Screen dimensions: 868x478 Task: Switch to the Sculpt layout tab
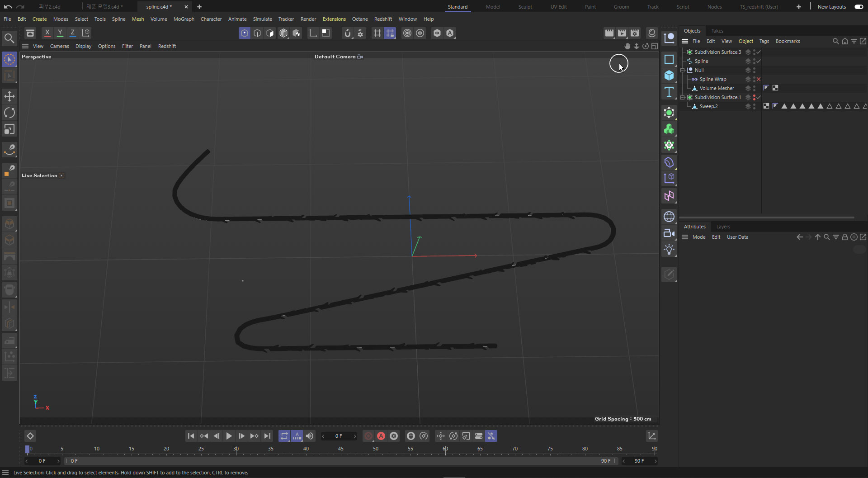(x=525, y=7)
